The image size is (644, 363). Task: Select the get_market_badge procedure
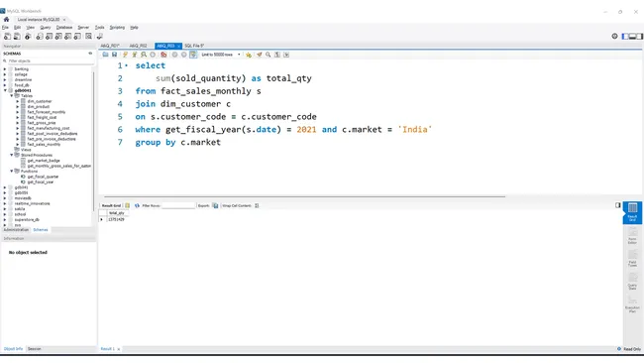point(44,161)
